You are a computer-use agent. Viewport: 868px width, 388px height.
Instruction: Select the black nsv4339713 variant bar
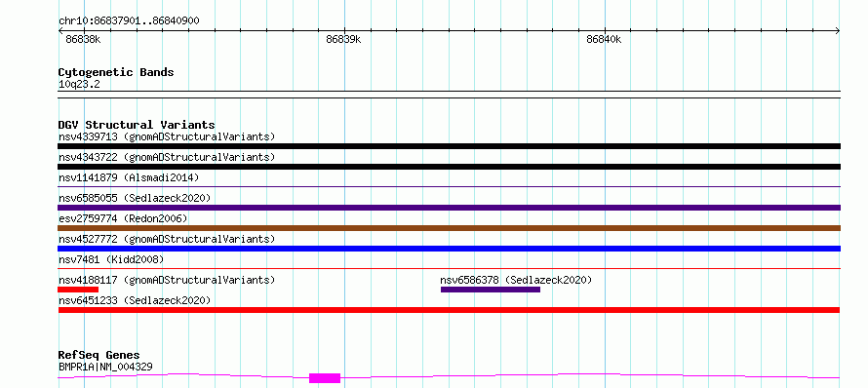tap(449, 146)
